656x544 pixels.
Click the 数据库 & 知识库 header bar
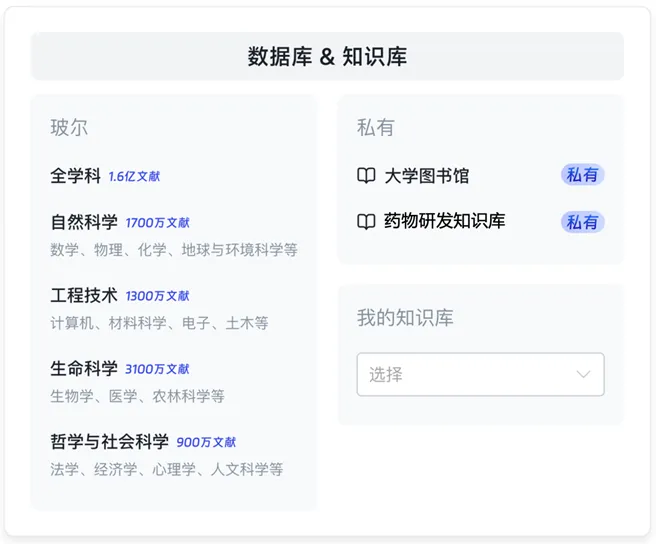[x=327, y=56]
